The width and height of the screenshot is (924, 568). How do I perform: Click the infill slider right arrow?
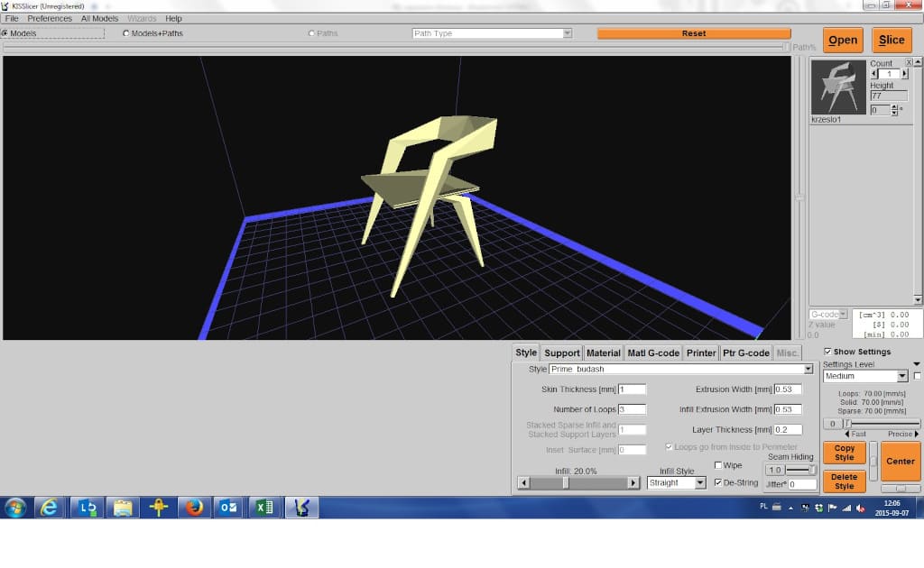pyautogui.click(x=633, y=483)
